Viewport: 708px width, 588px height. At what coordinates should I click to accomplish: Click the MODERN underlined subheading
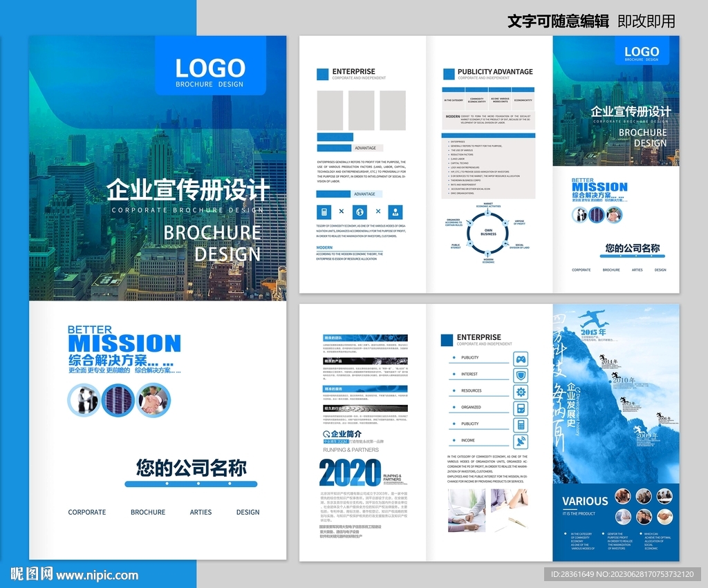(324, 248)
